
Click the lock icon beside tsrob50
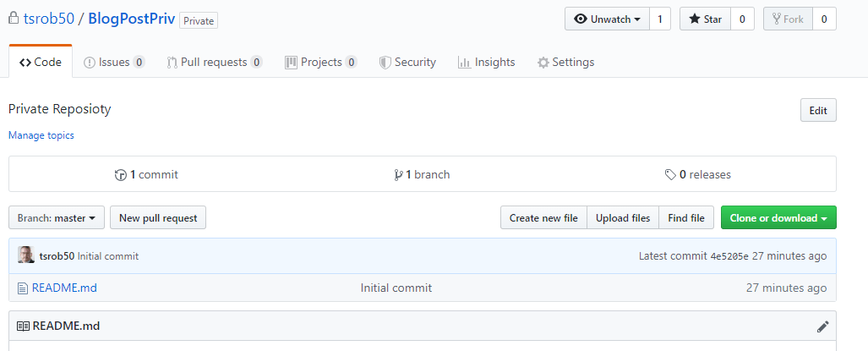click(14, 19)
